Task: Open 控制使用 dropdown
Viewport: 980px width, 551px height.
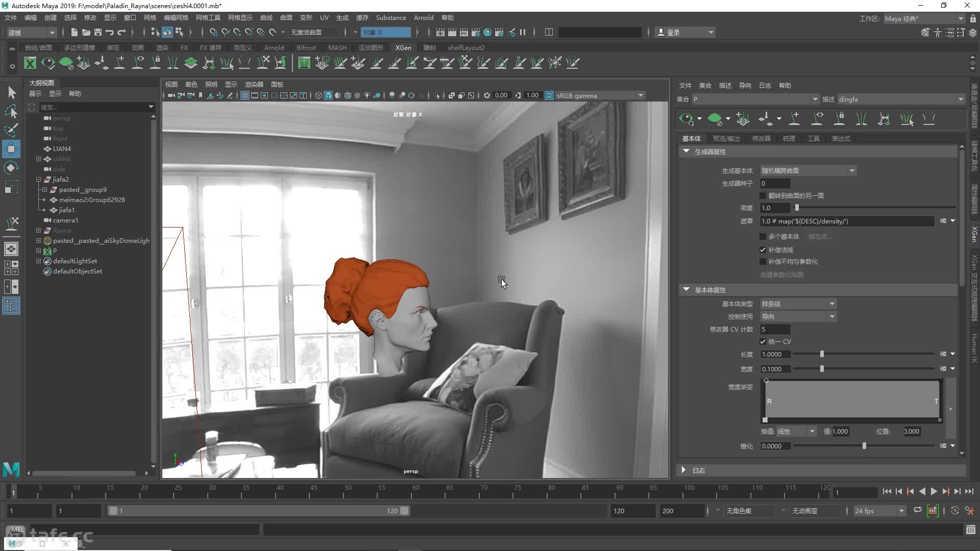Action: coord(798,317)
